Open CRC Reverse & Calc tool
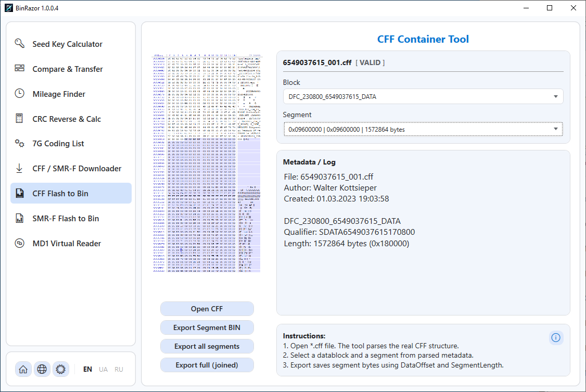586x392 pixels. (71, 119)
